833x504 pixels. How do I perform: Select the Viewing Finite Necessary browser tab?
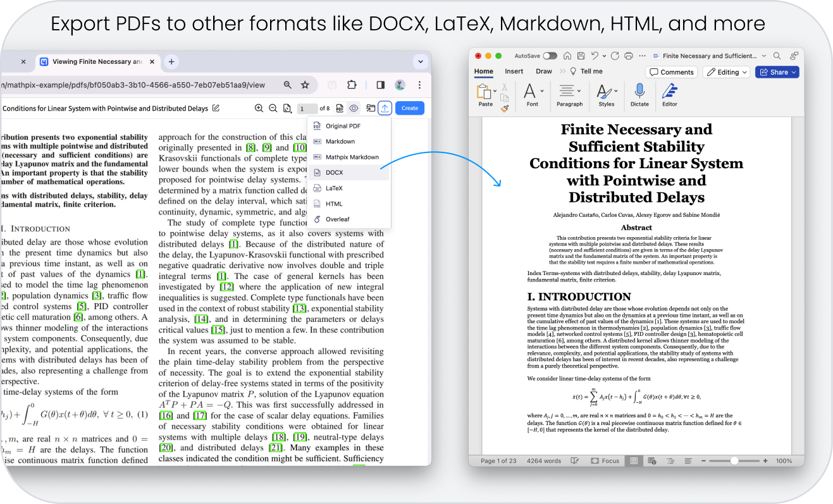(x=97, y=62)
